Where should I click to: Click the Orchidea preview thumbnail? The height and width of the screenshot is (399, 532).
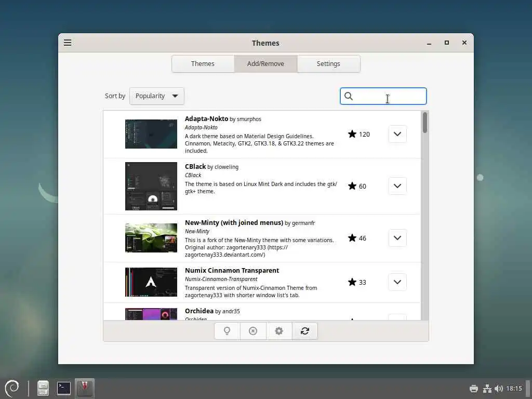click(x=151, y=314)
